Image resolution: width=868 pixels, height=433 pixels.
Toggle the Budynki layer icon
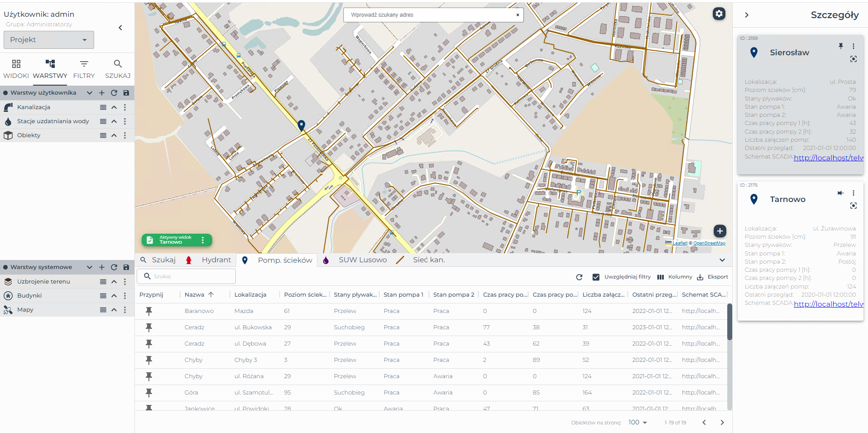(x=8, y=296)
